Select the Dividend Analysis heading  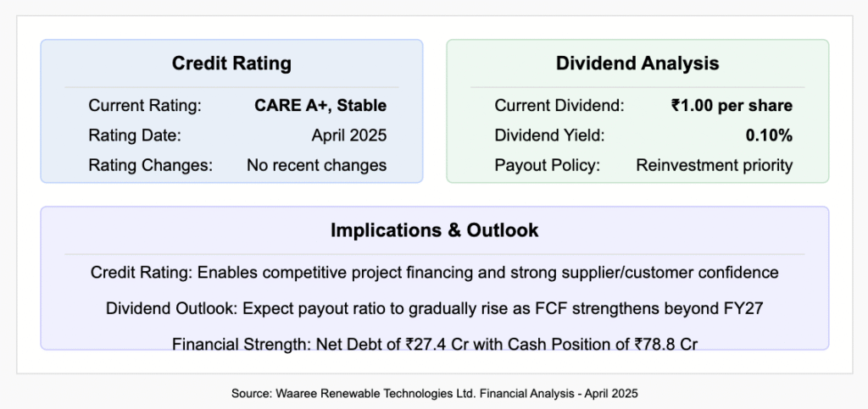(x=637, y=64)
